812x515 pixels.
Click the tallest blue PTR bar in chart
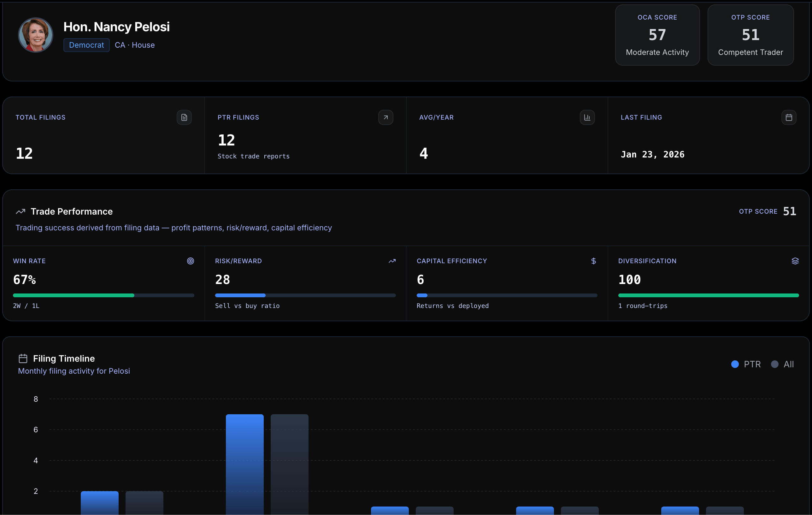click(x=245, y=464)
